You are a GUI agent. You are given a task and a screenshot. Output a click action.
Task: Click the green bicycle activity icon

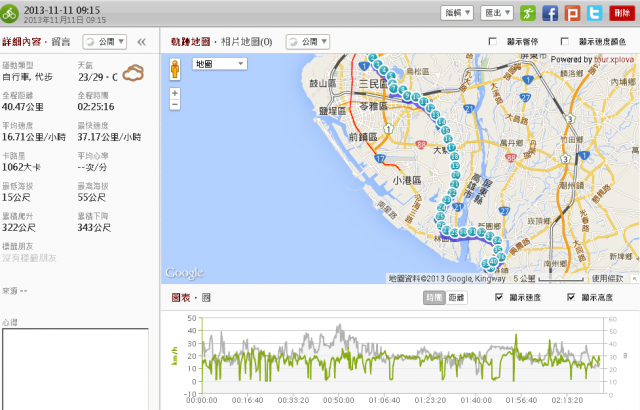pyautogui.click(x=9, y=13)
